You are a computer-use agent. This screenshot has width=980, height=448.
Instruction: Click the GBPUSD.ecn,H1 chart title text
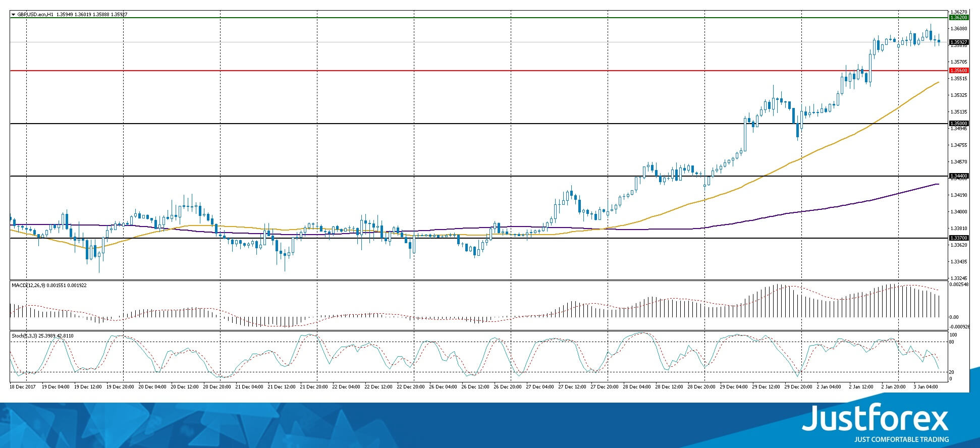click(x=35, y=15)
